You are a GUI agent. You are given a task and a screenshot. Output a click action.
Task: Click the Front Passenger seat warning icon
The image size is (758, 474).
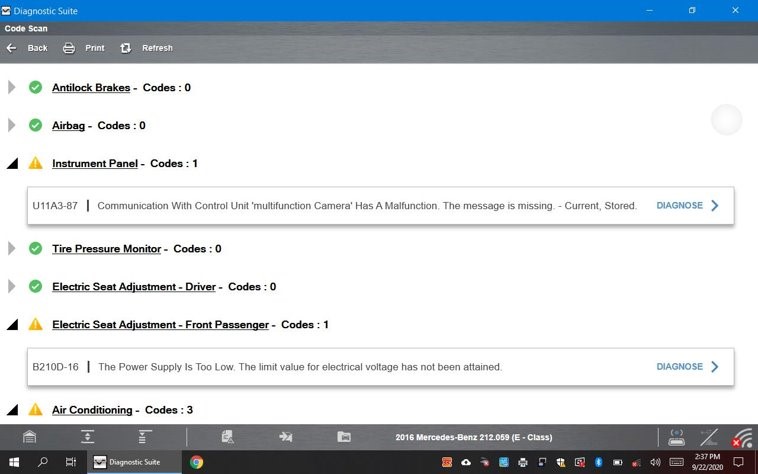[x=35, y=325]
